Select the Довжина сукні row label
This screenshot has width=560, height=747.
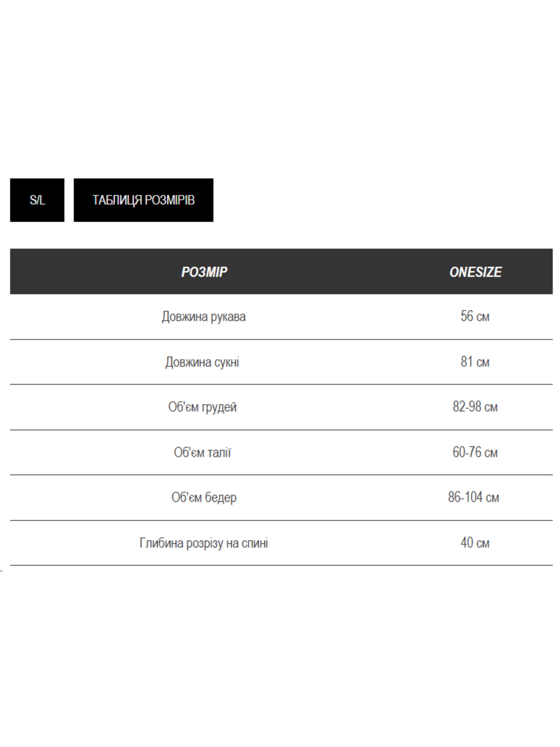pos(202,362)
